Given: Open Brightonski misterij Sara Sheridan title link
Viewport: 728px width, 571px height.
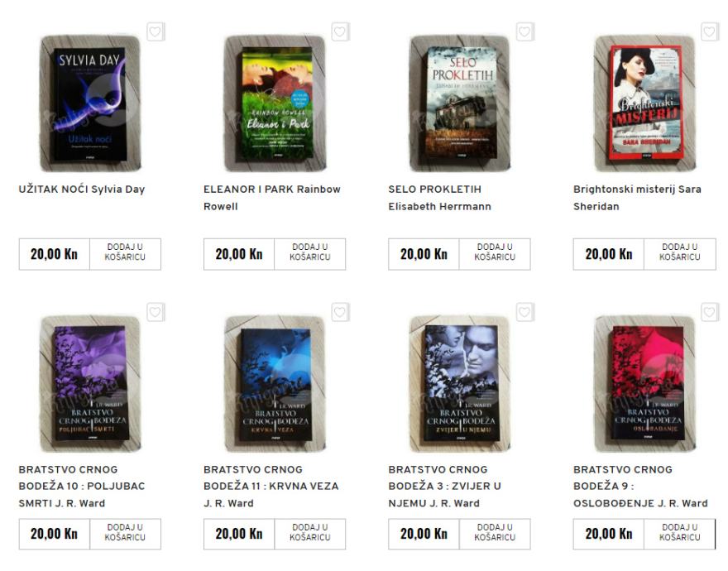Looking at the screenshot, I should pos(637,198).
